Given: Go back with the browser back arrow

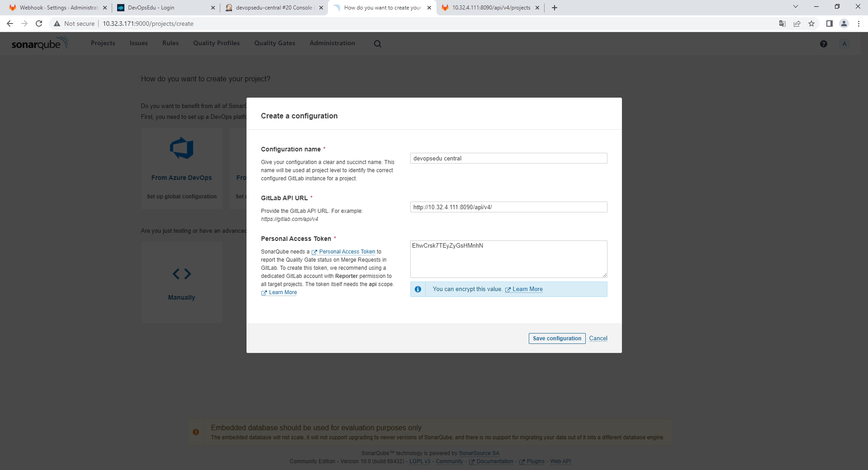Looking at the screenshot, I should pyautogui.click(x=10, y=23).
